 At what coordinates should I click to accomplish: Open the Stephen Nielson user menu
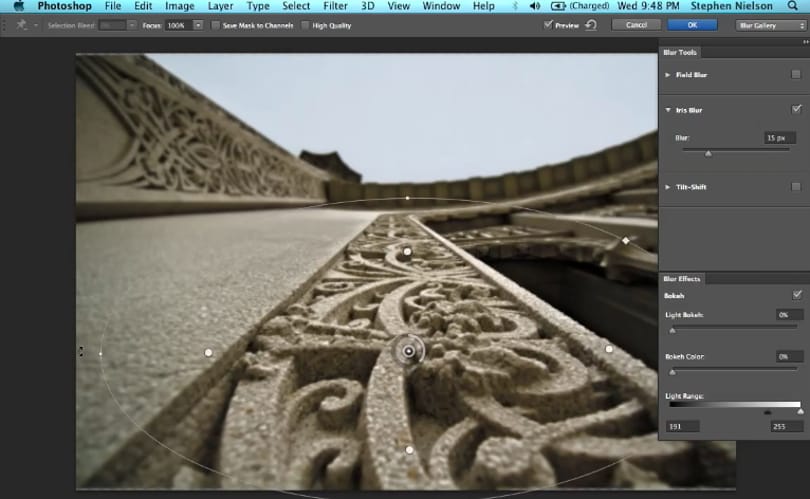tap(731, 6)
